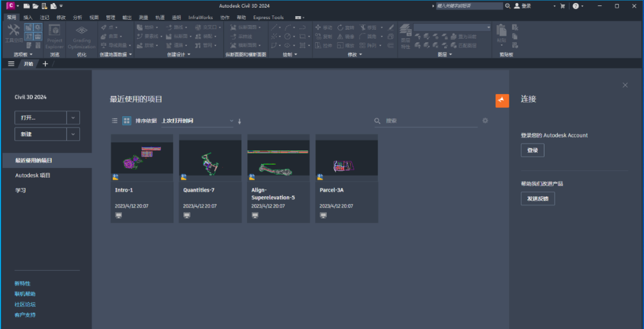
Task: Click the orange pin notification icon
Action: pos(502,100)
